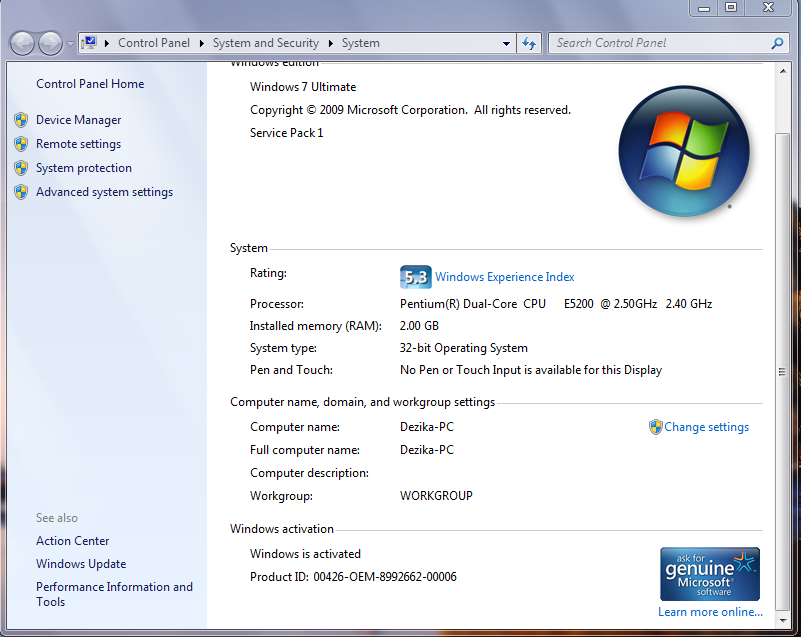Minimize the System window

coord(704,8)
